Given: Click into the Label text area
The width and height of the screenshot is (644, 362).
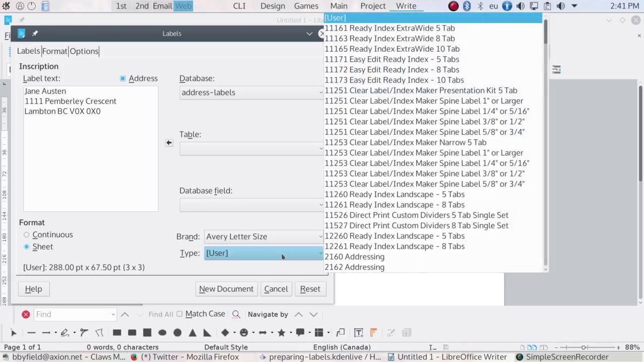Looking at the screenshot, I should coord(91,149).
